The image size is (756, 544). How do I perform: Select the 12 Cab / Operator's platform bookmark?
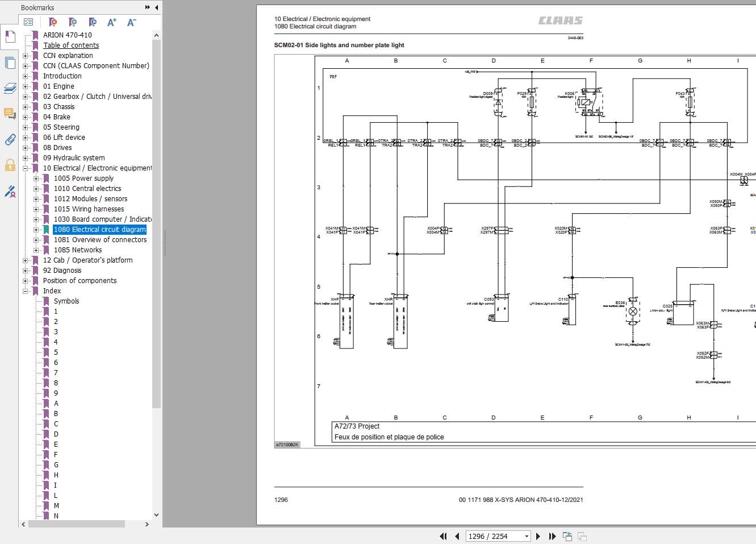[87, 260]
